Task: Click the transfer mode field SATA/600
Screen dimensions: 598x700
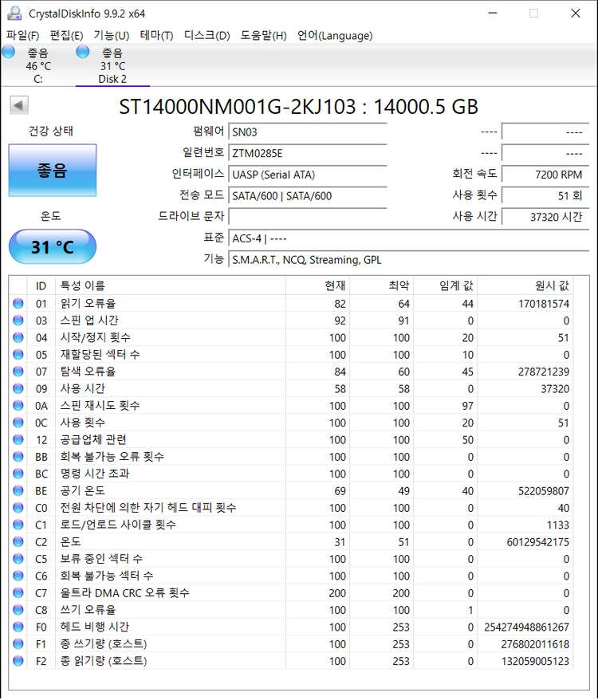Action: tap(307, 196)
